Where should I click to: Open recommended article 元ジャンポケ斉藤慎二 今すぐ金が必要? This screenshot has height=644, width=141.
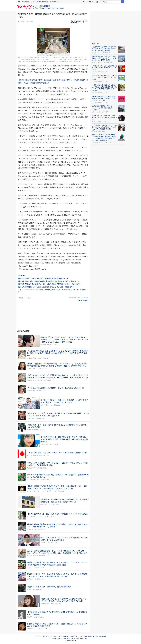click(58, 464)
